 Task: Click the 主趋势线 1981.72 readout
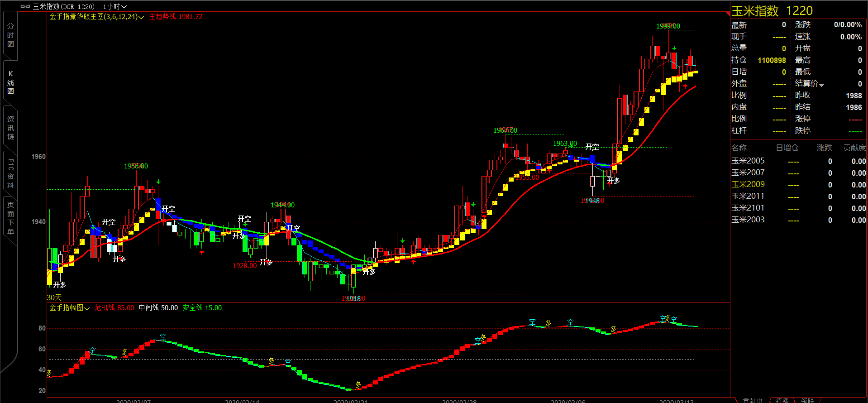[176, 17]
